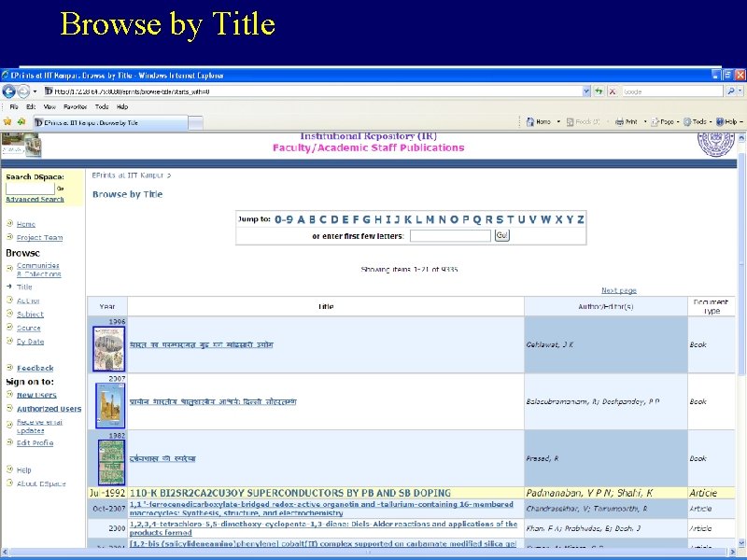
Task: Open the 1,2,3,4-tetrachloro-5,5-dimethoxy article title
Action: [323, 528]
